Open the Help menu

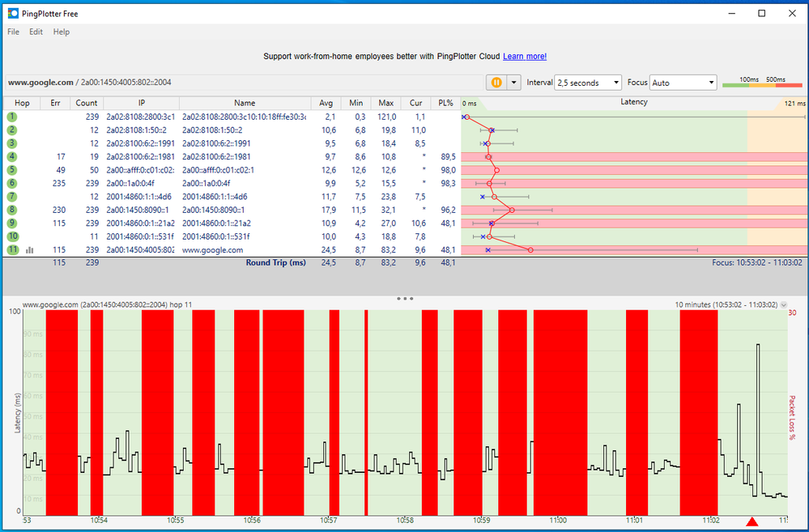pos(61,32)
